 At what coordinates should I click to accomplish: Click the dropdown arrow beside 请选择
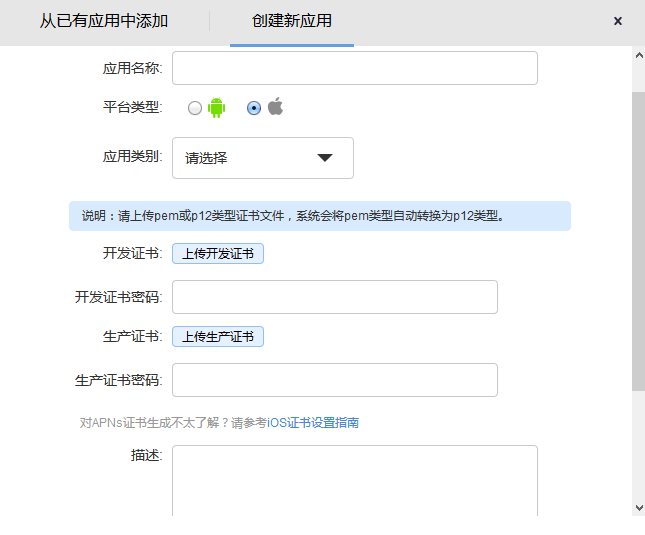(324, 158)
